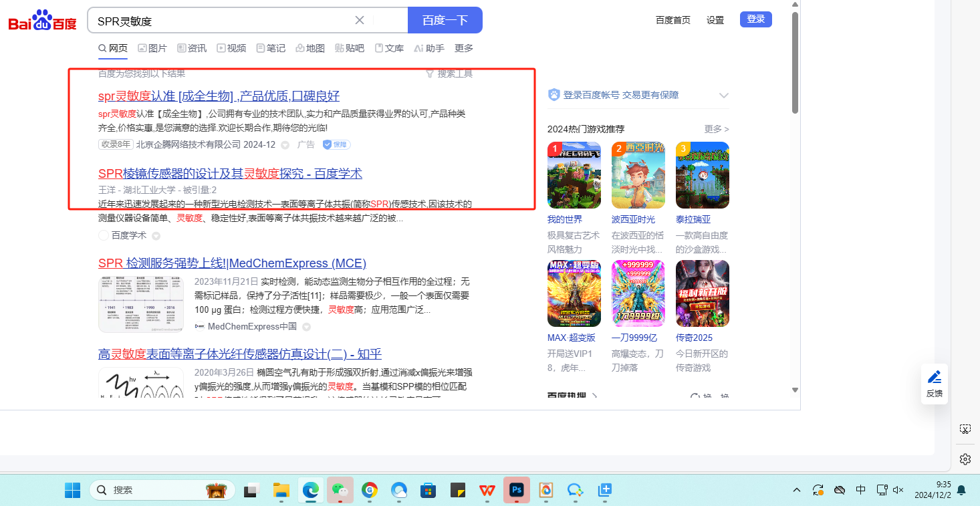
Task: Expand the 登录百度帐号 panel chevron
Action: click(x=723, y=96)
